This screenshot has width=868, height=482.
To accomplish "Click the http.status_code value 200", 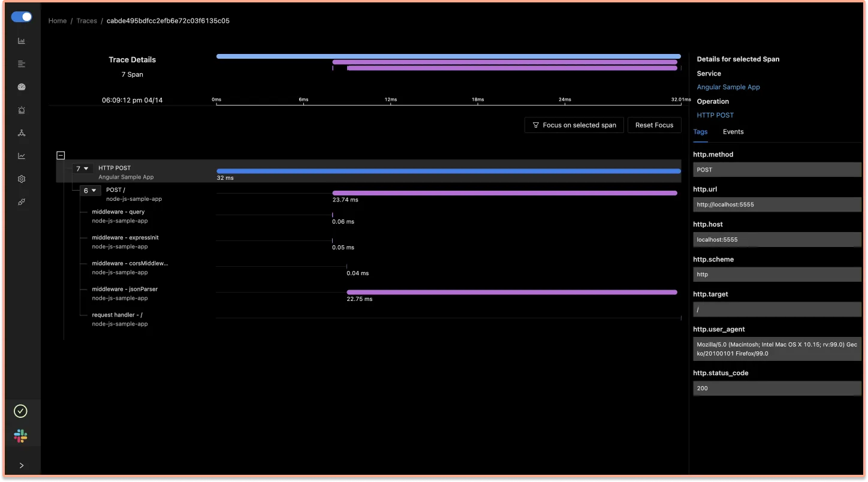I will [777, 388].
